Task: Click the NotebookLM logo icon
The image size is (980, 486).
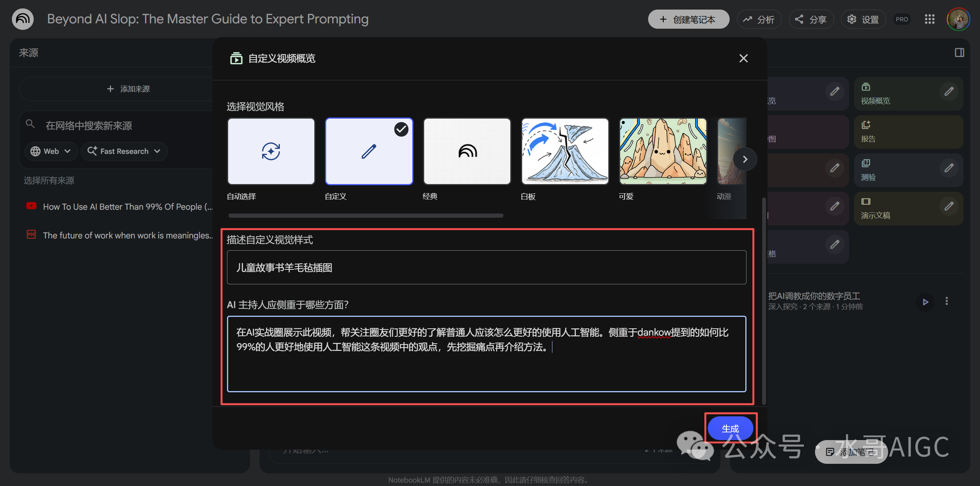Action: (23, 19)
